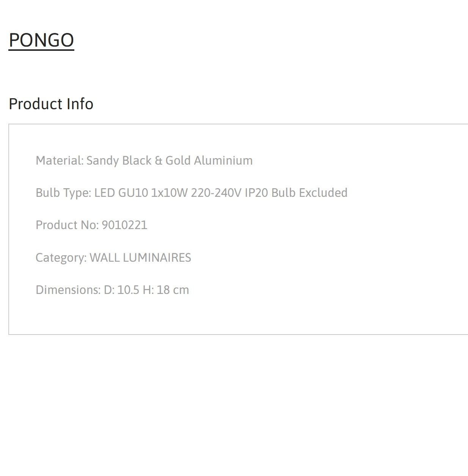Click the H: 18 cm height value
The image size is (468, 476).
[166, 290]
